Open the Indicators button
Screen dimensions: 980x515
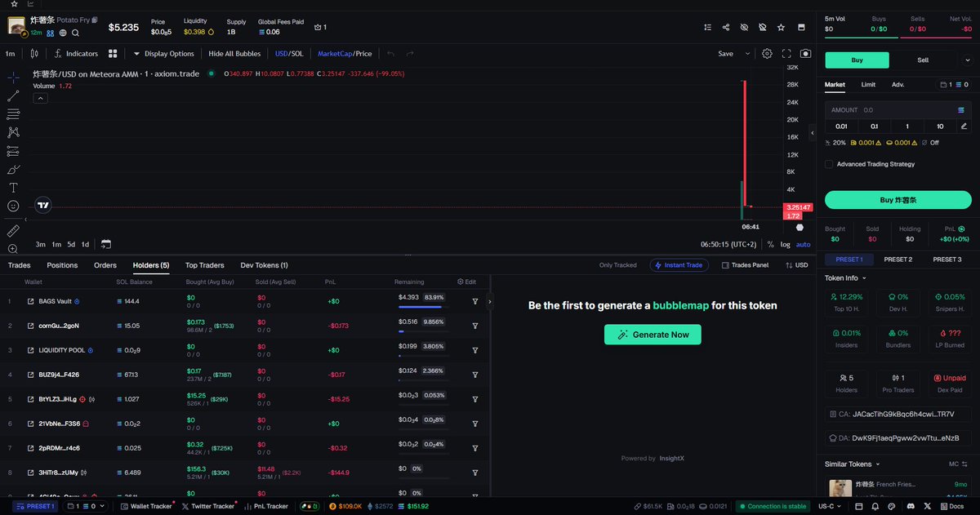click(x=75, y=54)
